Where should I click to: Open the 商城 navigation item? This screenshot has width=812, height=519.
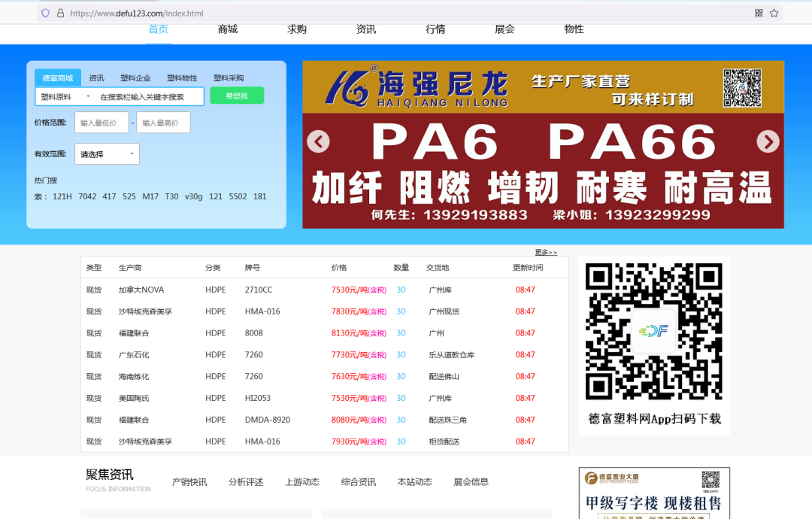pos(228,29)
